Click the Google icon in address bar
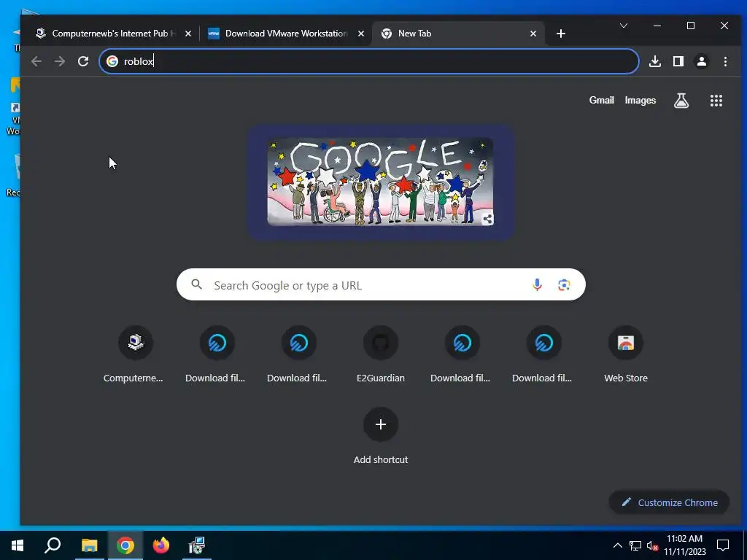 click(112, 61)
